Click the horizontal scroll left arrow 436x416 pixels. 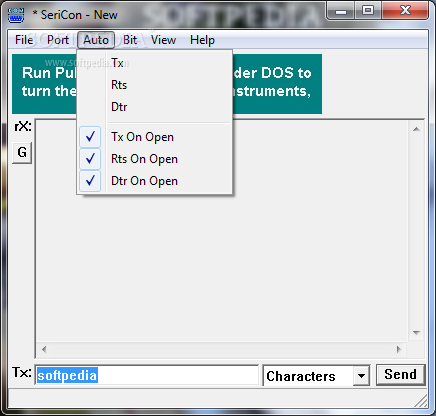(x=44, y=349)
